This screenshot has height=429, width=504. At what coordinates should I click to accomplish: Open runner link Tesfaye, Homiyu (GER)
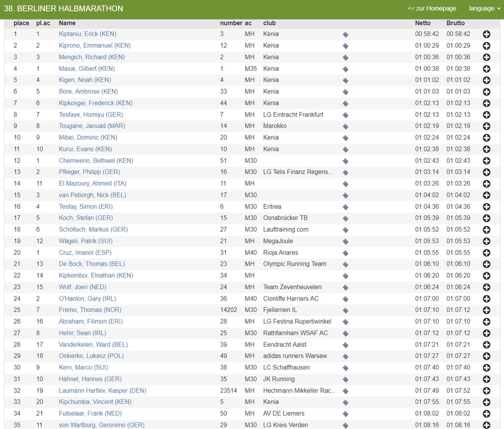91,115
